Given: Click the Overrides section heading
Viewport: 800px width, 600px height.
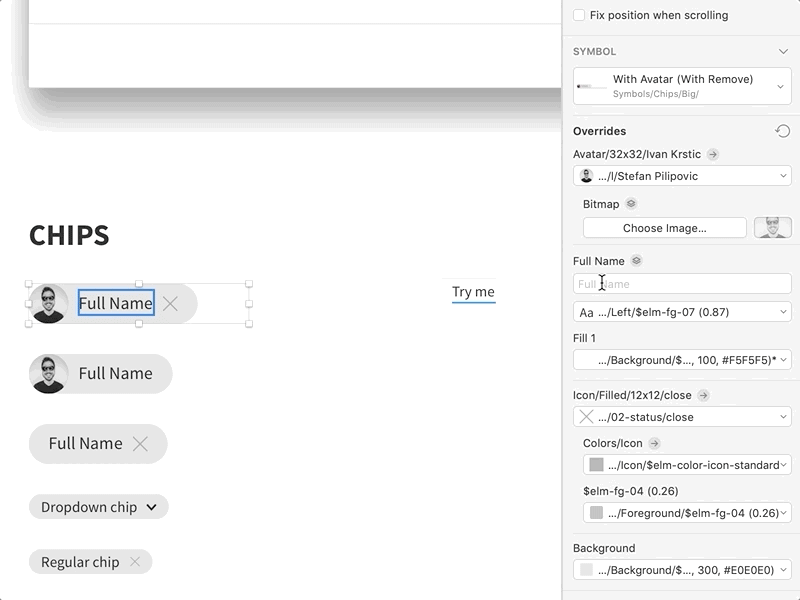Looking at the screenshot, I should [x=599, y=131].
